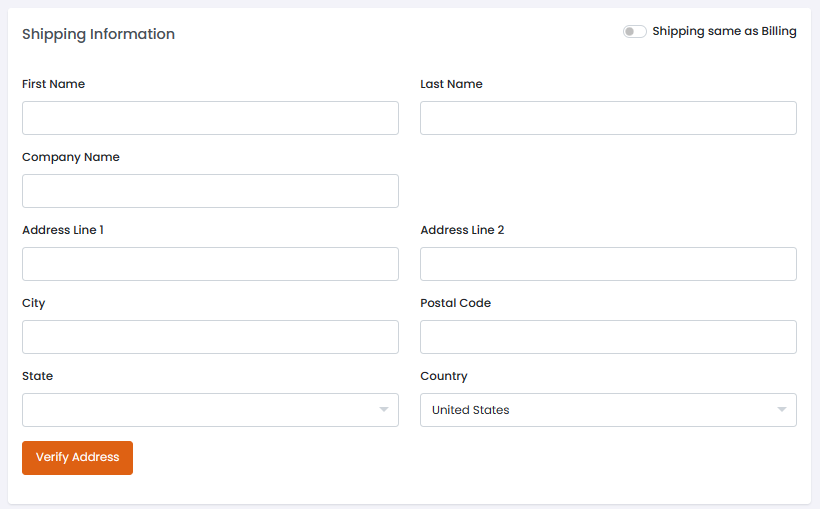820x509 pixels.
Task: Focus the Address Line 2 input
Action: tap(608, 264)
